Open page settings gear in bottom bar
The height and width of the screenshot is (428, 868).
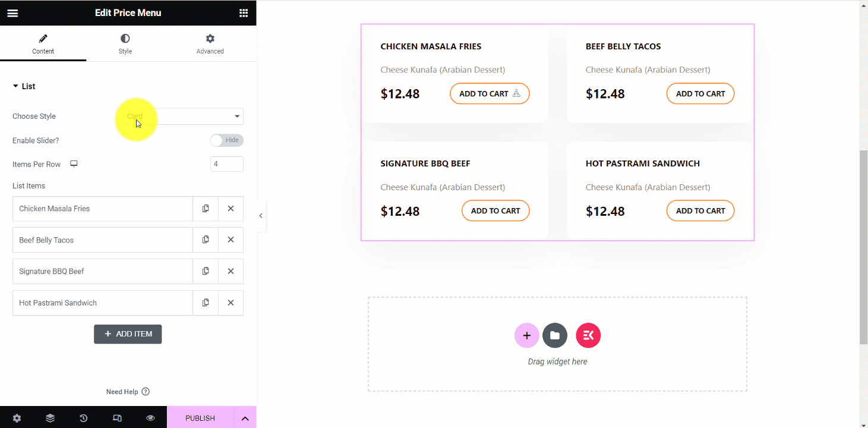click(17, 418)
